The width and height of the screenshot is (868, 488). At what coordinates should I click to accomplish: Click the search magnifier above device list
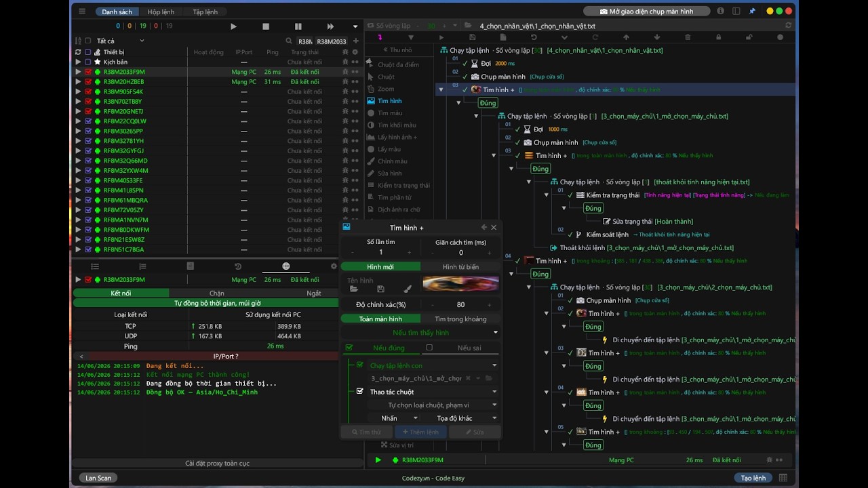click(290, 41)
